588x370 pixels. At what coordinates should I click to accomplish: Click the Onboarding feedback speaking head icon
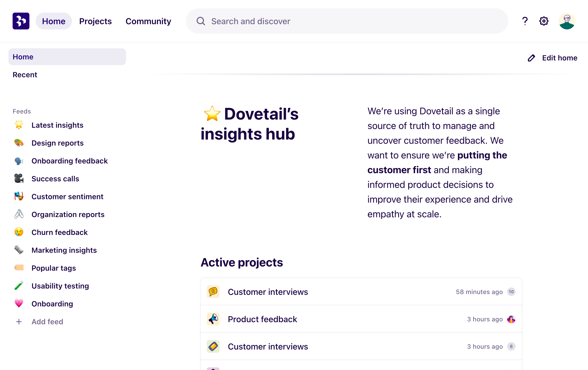point(19,161)
